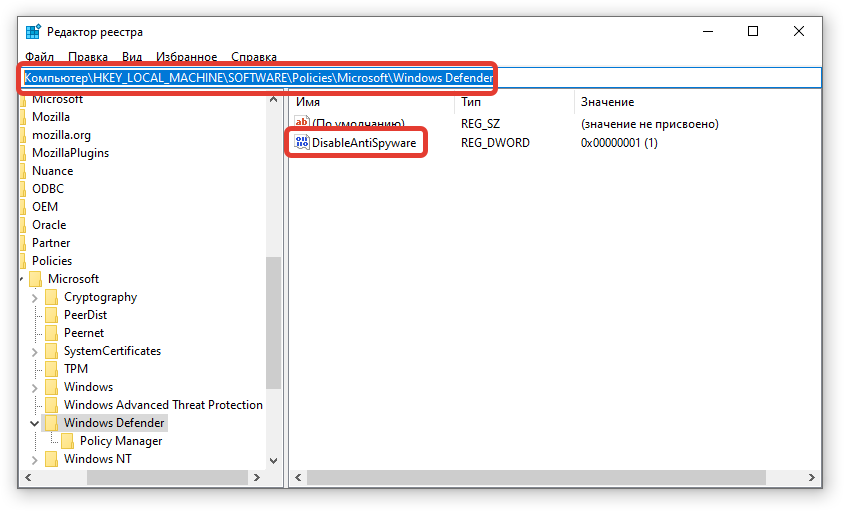Click the Windows NT folder icon
Image resolution: width=844 pixels, height=511 pixels.
(x=52, y=459)
